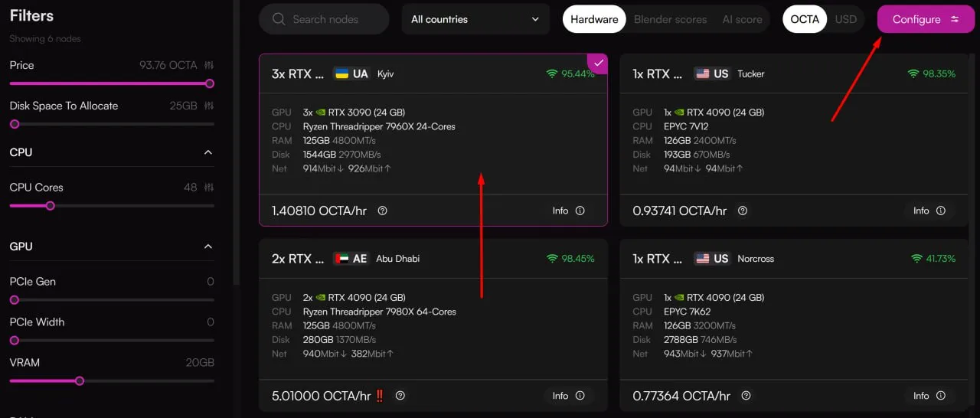Click the Filters heading
This screenshot has height=418, width=980.
pos(31,15)
